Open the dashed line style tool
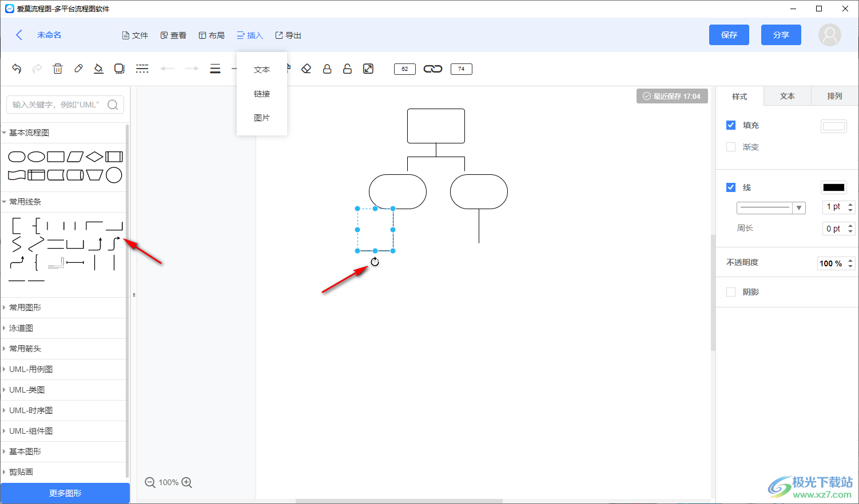This screenshot has width=859, height=504. 142,69
